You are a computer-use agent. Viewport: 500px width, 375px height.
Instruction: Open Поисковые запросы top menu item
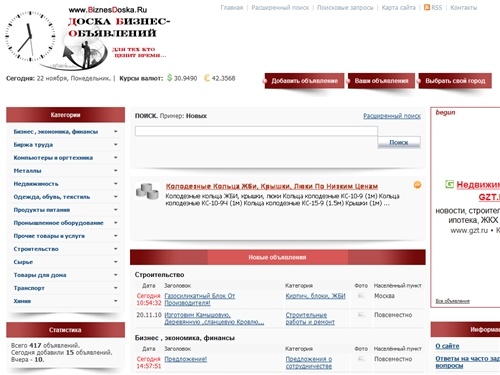(x=345, y=8)
